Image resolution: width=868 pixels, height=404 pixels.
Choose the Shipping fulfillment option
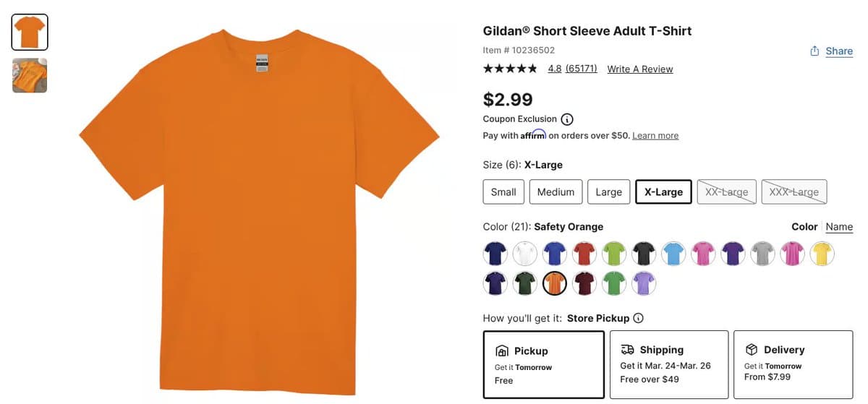(669, 364)
